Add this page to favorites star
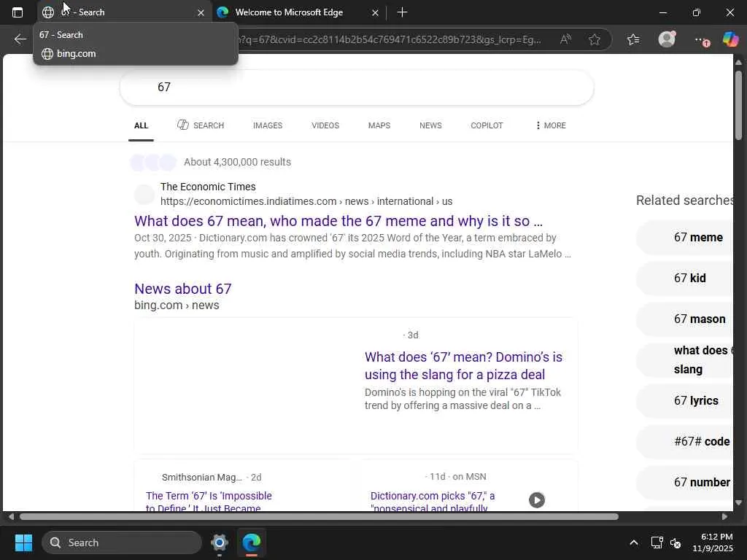The width and height of the screenshot is (747, 560). (x=594, y=39)
